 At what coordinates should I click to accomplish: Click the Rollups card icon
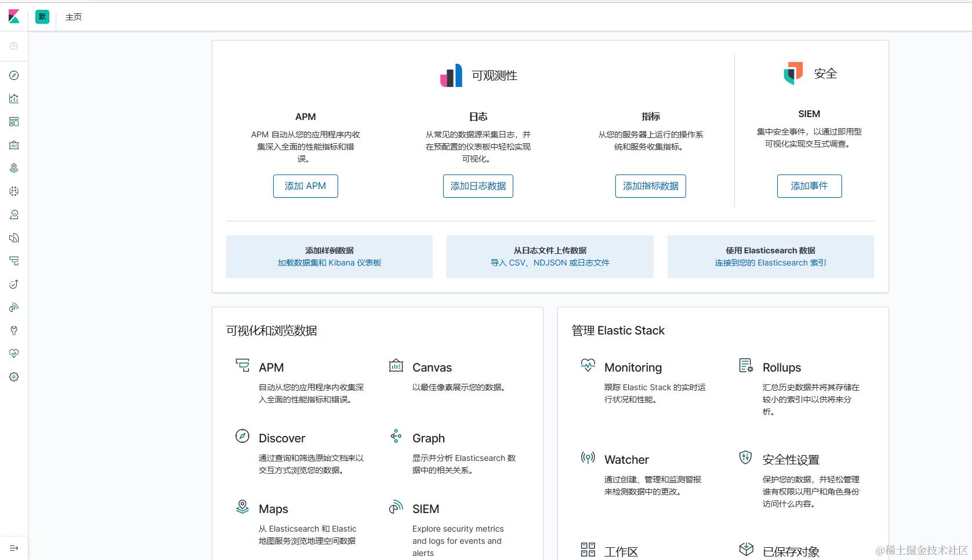pyautogui.click(x=746, y=365)
